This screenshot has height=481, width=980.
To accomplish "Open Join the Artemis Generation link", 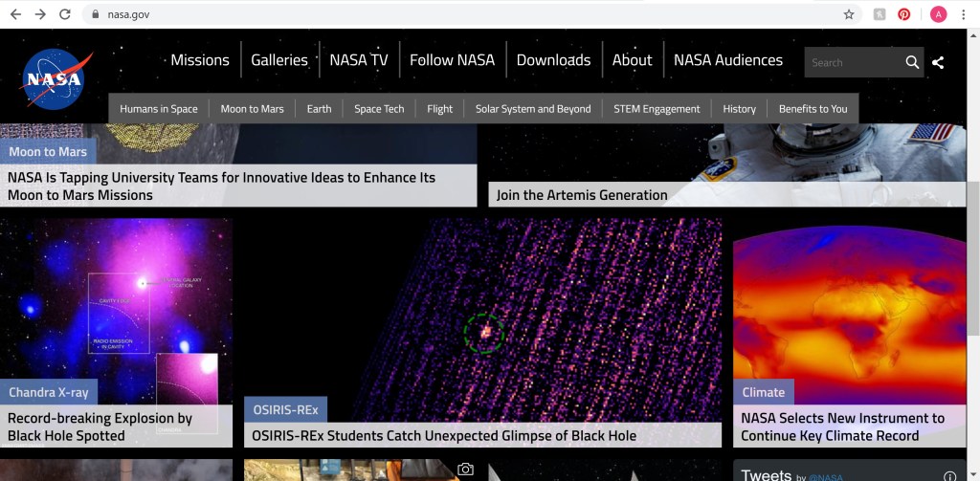I will pyautogui.click(x=582, y=195).
